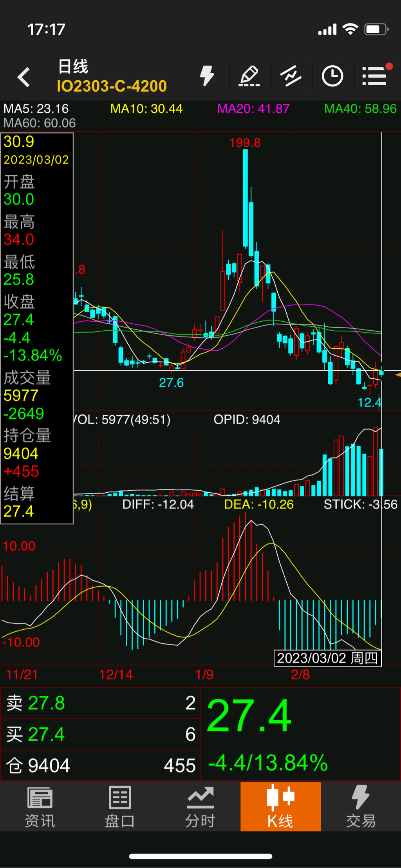The width and height of the screenshot is (401, 868).
Task: Open the 交易 trade tab
Action: (361, 807)
